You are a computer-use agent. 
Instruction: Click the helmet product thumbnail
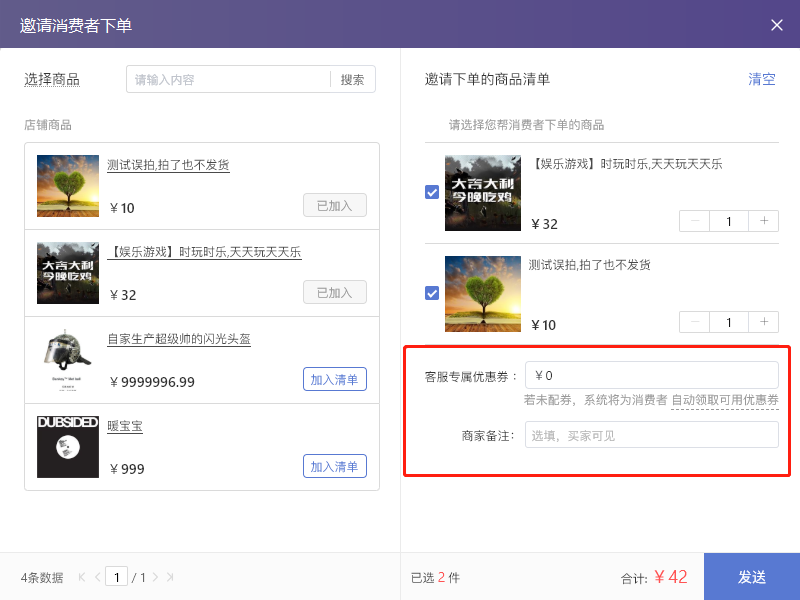click(68, 360)
